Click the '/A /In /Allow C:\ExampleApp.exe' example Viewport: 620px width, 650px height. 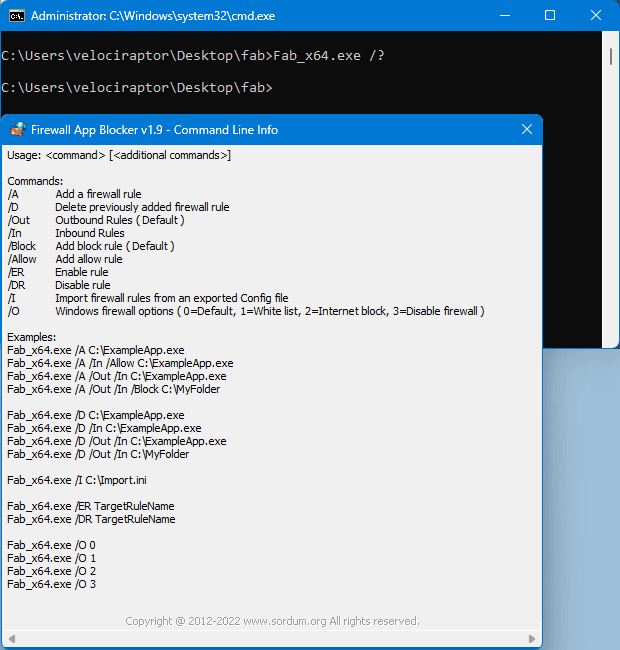pos(120,363)
